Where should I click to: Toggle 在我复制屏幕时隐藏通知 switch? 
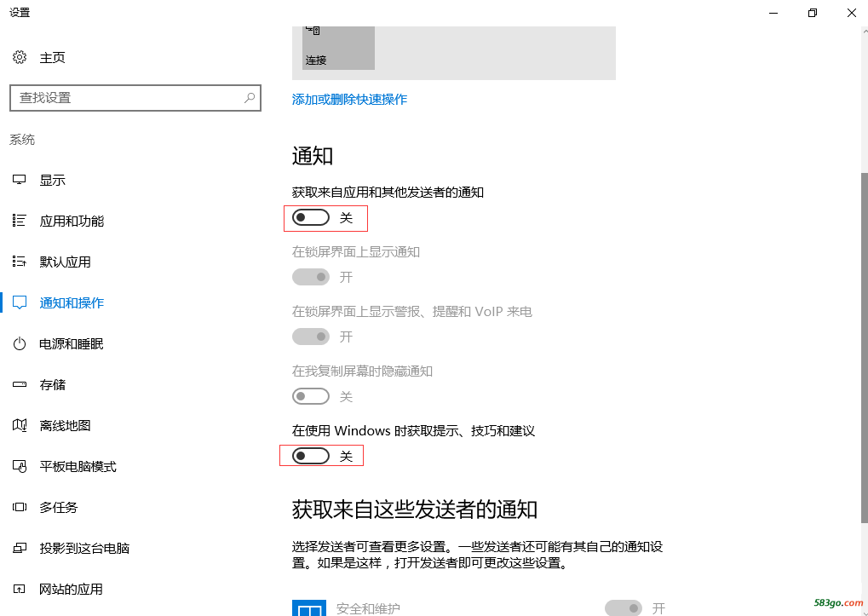point(311,396)
